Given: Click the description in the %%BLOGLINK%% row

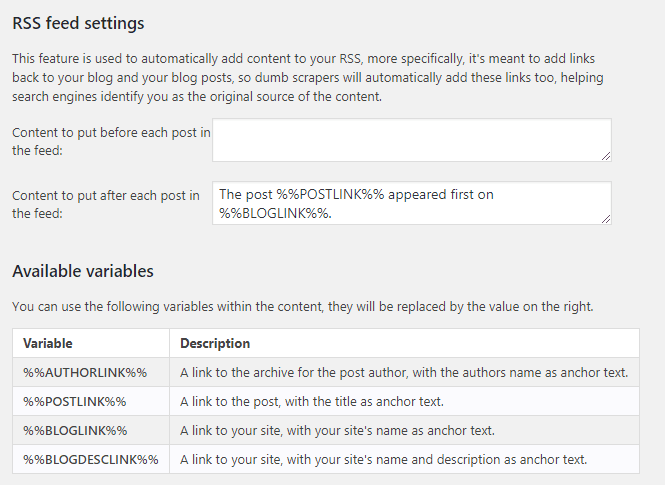Looking at the screenshot, I should (337, 430).
